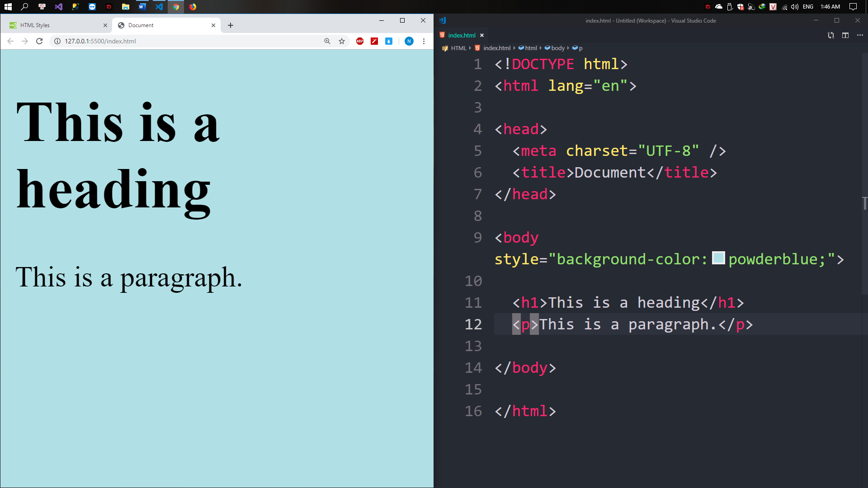Expand the html breadcrumb item
Viewport: 868px width, 488px height.
531,48
